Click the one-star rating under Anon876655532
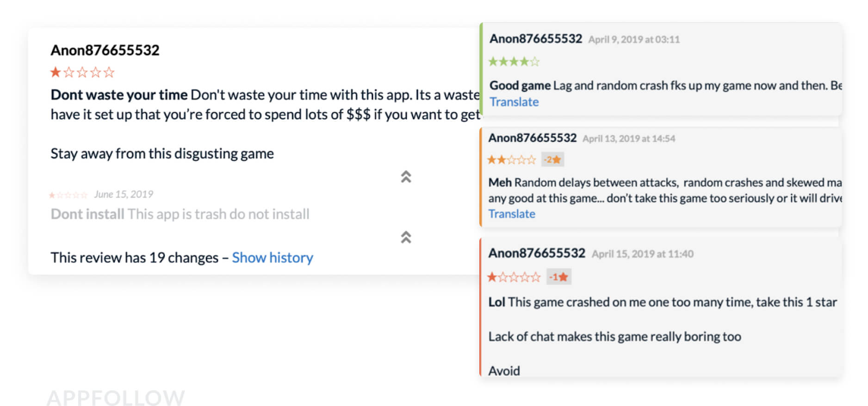Viewport: 868px width, 406px height. [x=82, y=72]
